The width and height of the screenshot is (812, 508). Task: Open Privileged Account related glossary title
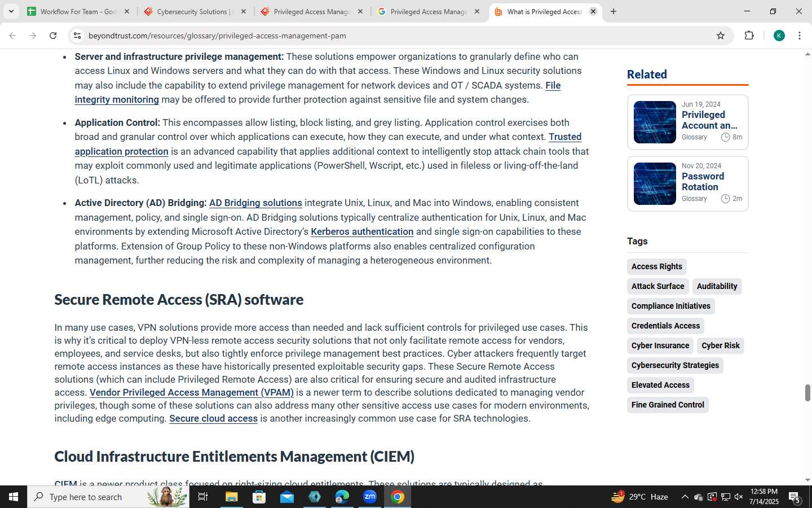(x=709, y=120)
